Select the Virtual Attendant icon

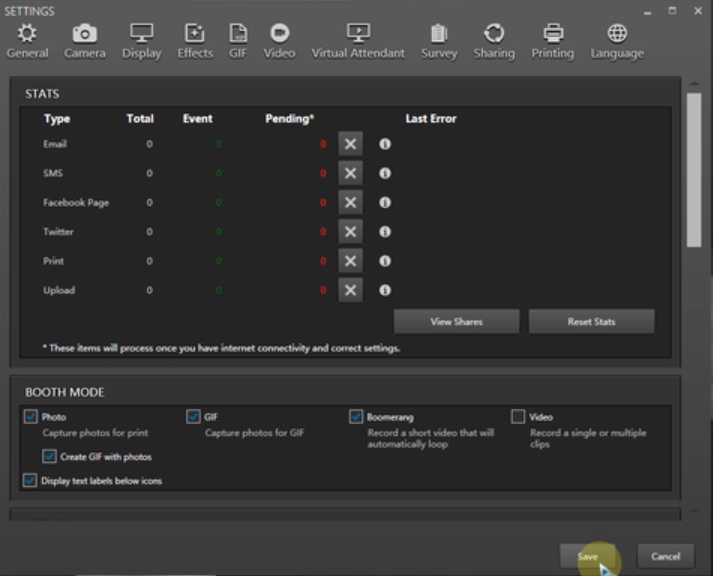click(357, 34)
